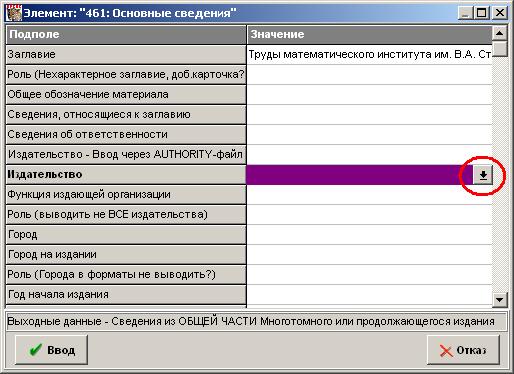Click the Подполе column header
Viewport: 514px width, 374px height.
point(126,34)
